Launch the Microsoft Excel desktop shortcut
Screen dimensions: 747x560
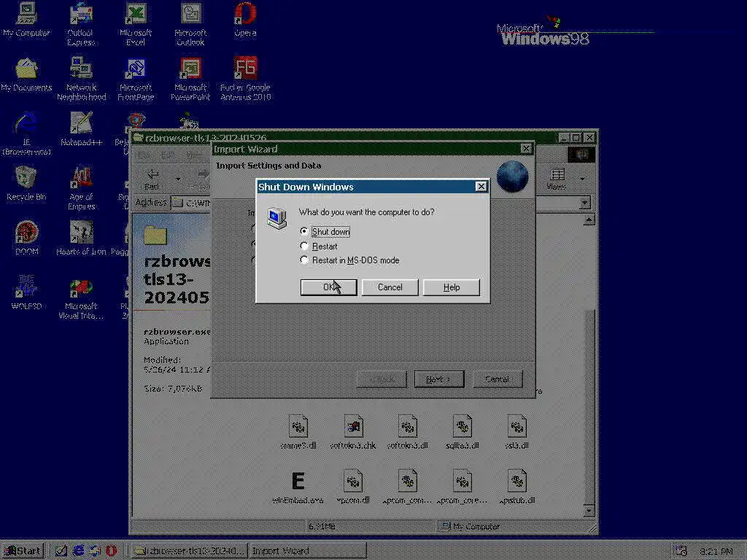coord(135,24)
